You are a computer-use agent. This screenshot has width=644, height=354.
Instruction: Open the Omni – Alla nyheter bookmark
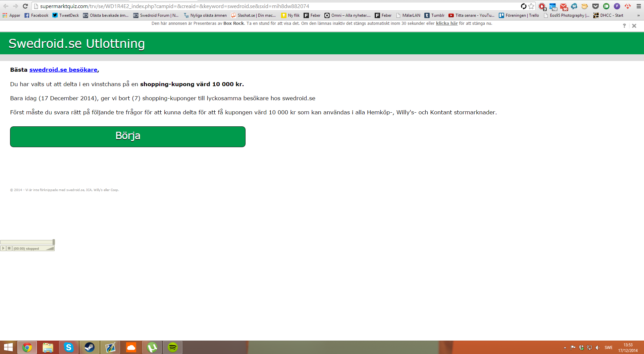click(347, 15)
